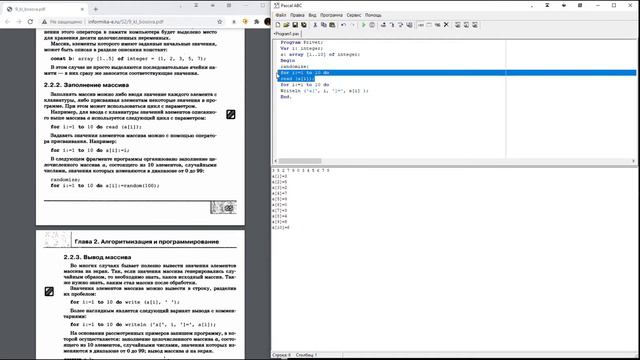The height and width of the screenshot is (360, 640).
Task: Save all files in the Pascal ABC toolbar
Action: [304, 25]
